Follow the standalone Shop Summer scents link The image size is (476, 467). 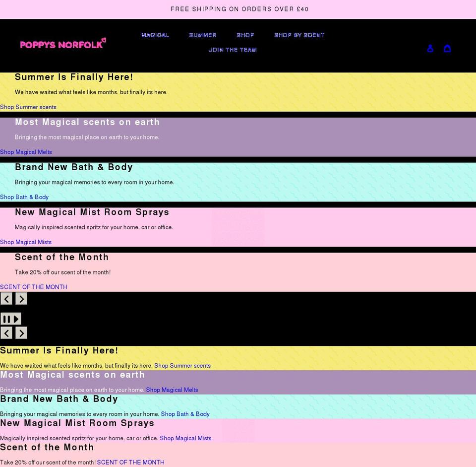coord(28,107)
